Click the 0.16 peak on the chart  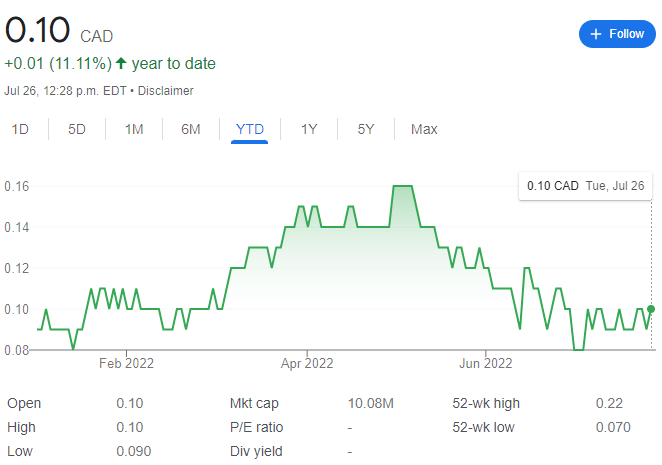[402, 186]
